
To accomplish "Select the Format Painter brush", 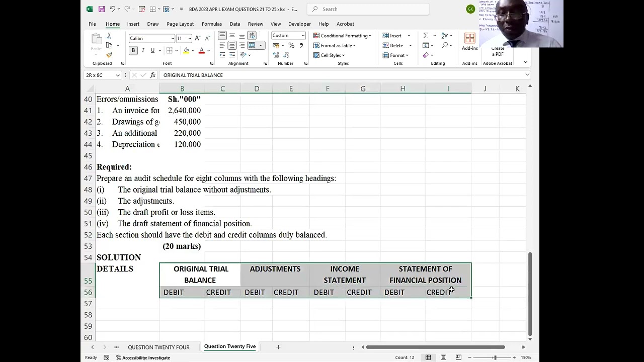I will (109, 54).
